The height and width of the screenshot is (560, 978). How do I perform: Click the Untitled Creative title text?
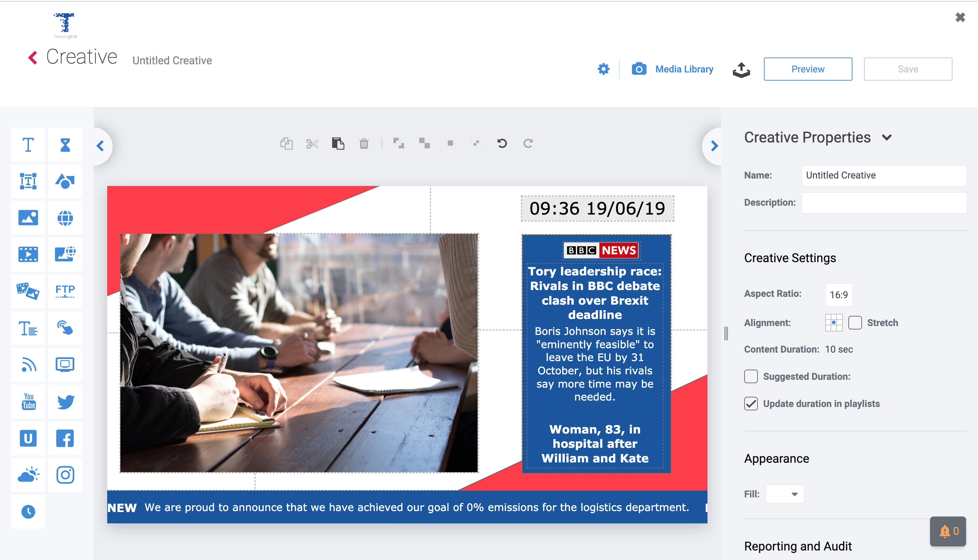click(x=172, y=61)
